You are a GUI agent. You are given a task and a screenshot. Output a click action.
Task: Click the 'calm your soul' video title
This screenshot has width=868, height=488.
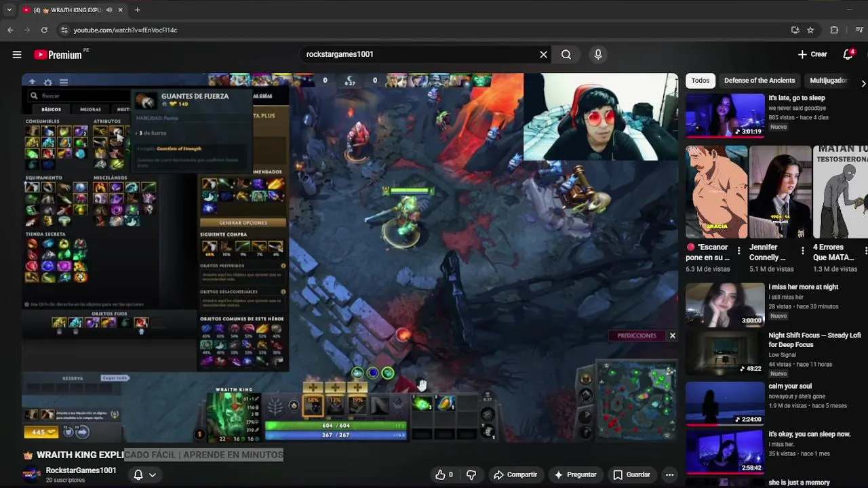click(790, 386)
